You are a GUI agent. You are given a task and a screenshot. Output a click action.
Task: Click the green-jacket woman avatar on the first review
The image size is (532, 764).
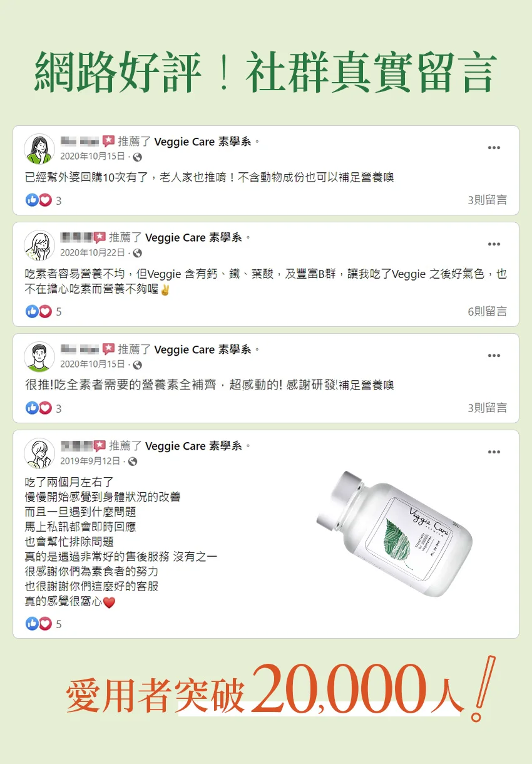pos(39,149)
